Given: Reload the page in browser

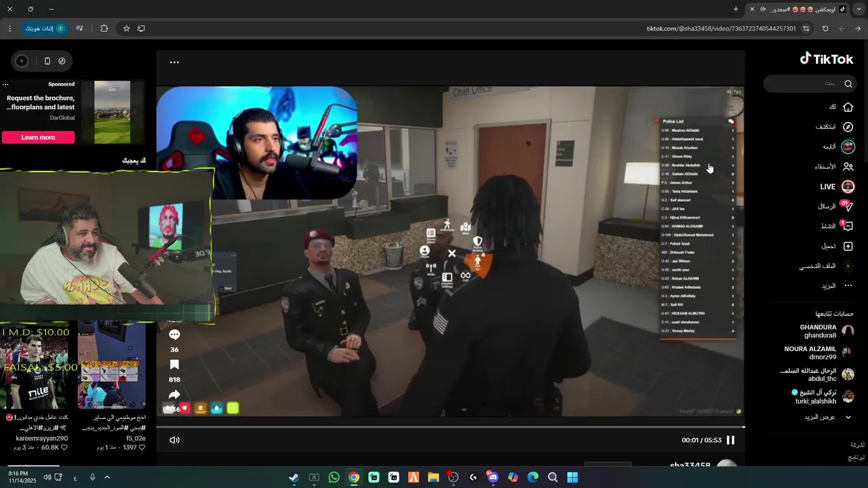Looking at the screenshot, I should pyautogui.click(x=825, y=28).
